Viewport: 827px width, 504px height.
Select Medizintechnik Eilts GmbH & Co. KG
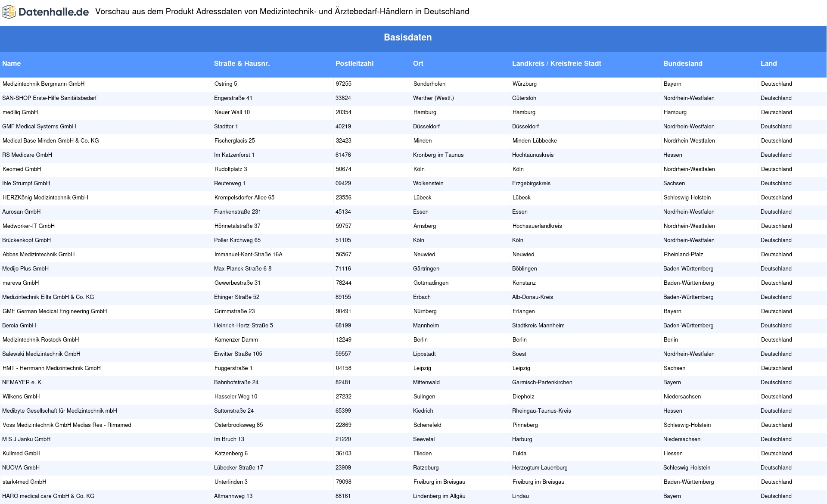(48, 297)
